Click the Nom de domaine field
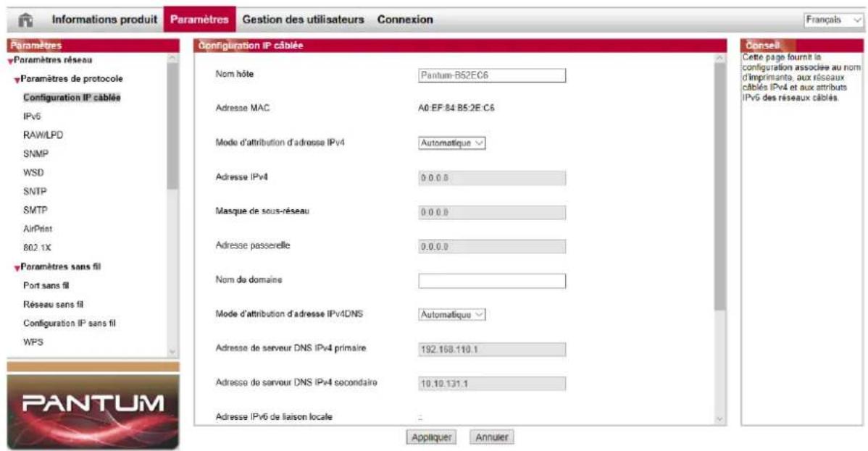Image resolution: width=868 pixels, height=451 pixels. point(492,281)
